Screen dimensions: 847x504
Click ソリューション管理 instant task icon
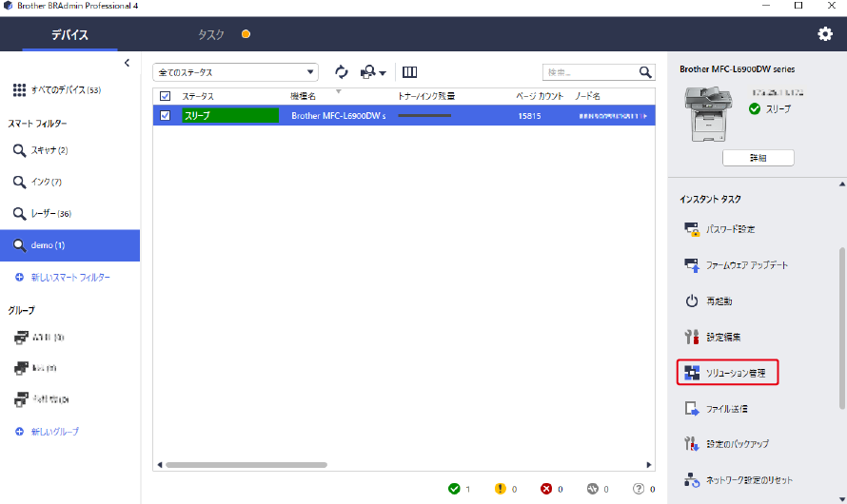[693, 372]
